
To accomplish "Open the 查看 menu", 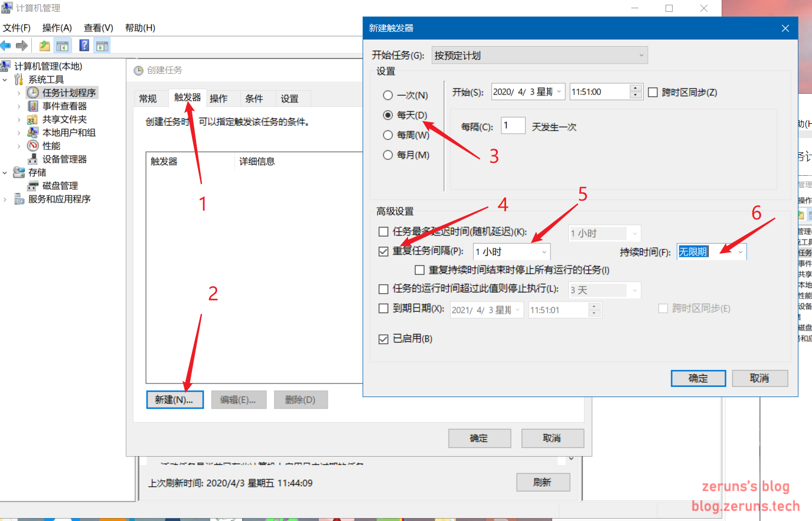I will point(97,28).
